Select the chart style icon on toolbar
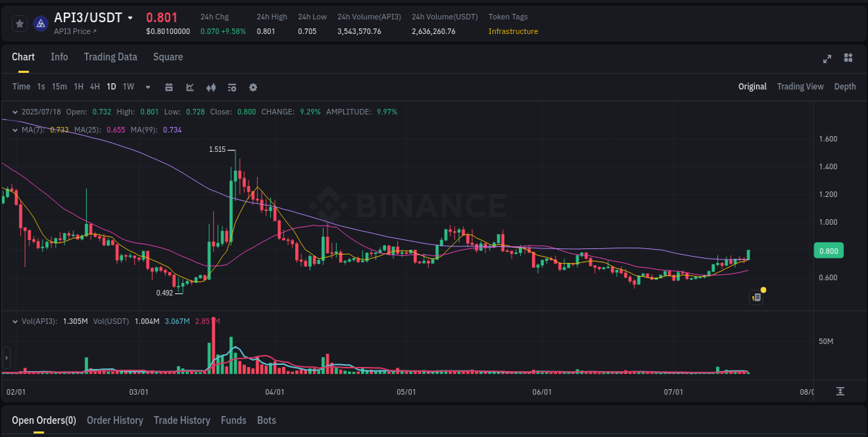 click(x=190, y=87)
